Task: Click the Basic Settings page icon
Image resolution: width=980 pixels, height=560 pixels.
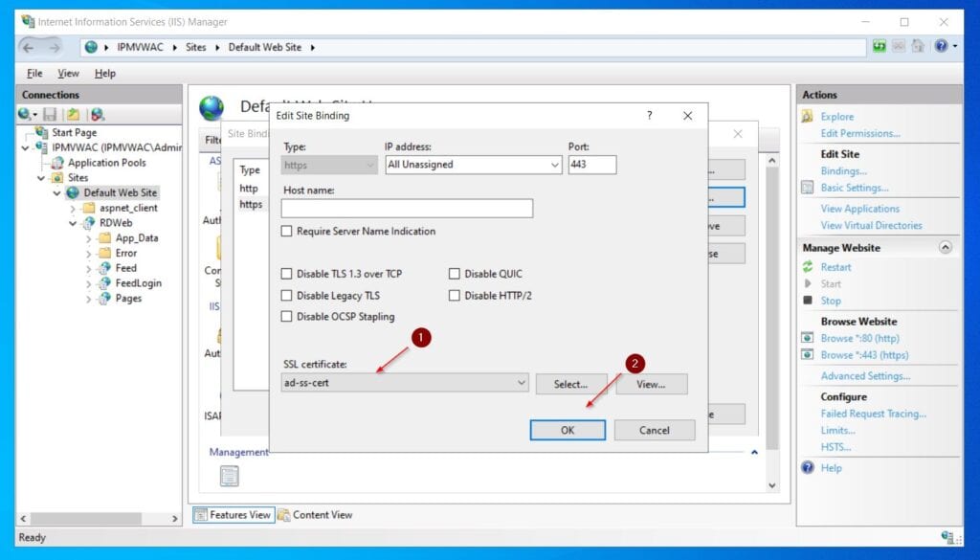Action: coord(808,188)
